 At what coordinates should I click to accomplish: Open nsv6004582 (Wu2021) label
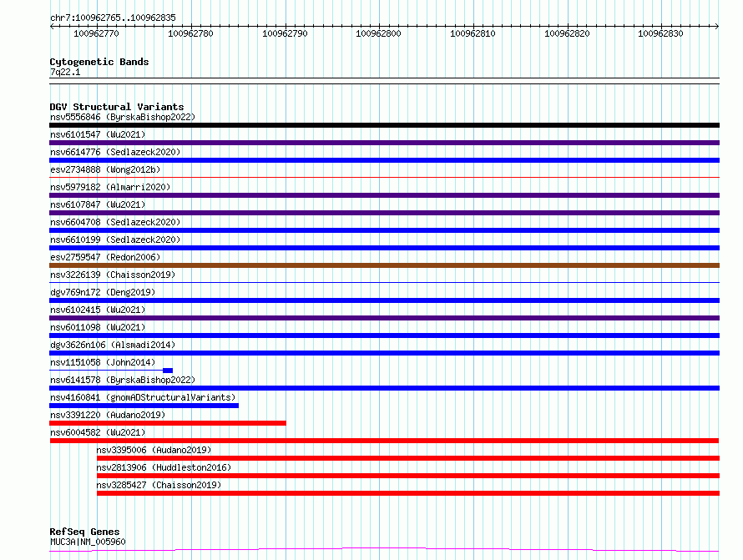point(98,432)
